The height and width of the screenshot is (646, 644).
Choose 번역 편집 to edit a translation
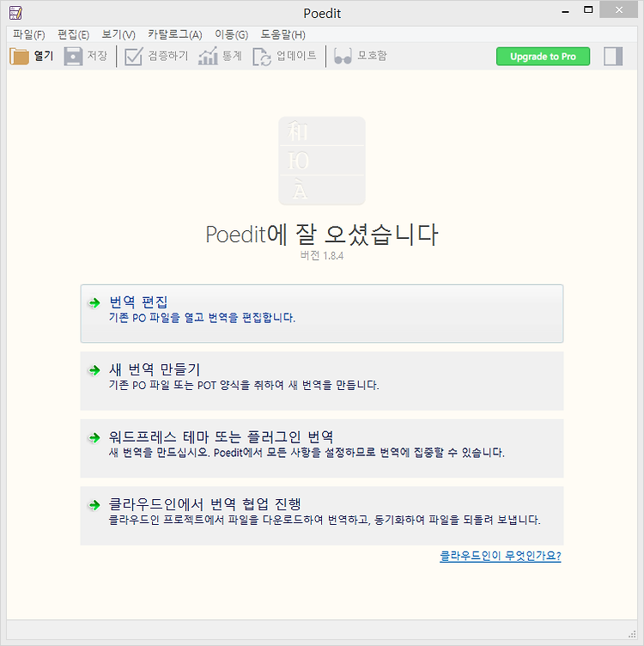322,314
